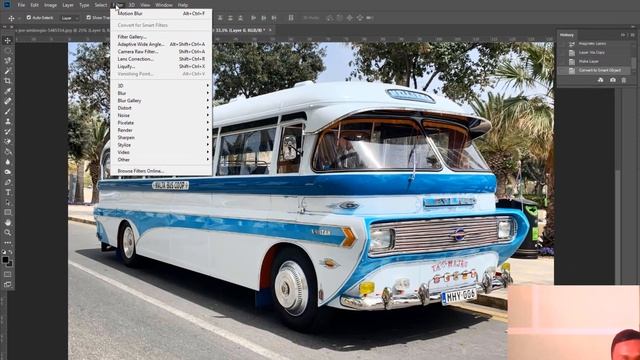Expand the Render submenu
Screen dimensions: 640x360
tap(162, 130)
